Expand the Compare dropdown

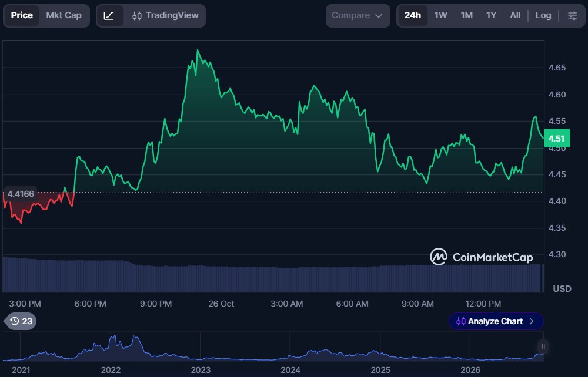[x=358, y=16]
